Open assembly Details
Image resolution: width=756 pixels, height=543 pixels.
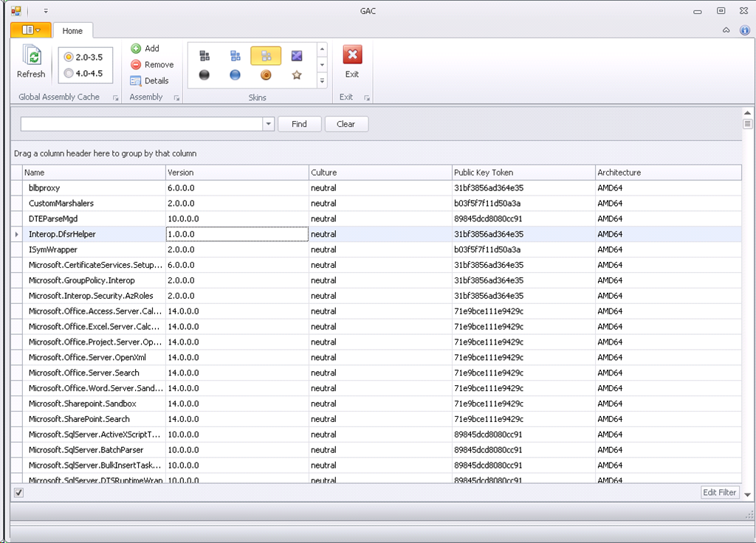tap(149, 81)
